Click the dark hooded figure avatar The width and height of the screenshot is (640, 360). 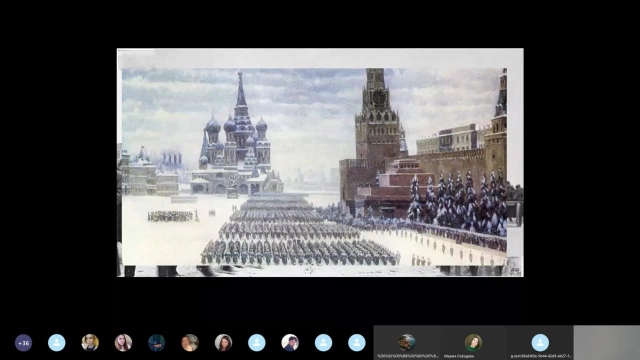157,343
